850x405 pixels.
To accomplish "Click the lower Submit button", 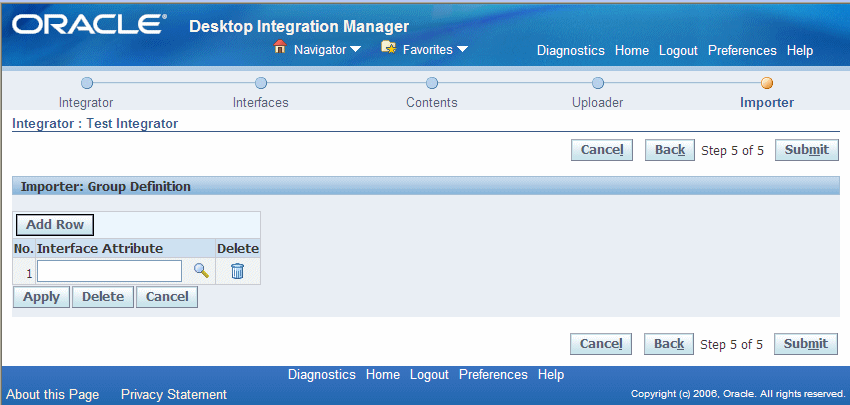I will 806,344.
